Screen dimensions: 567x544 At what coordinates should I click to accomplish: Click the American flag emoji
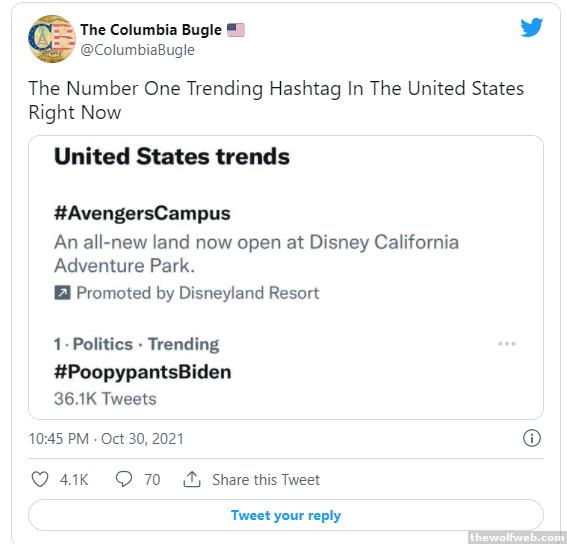tap(236, 30)
